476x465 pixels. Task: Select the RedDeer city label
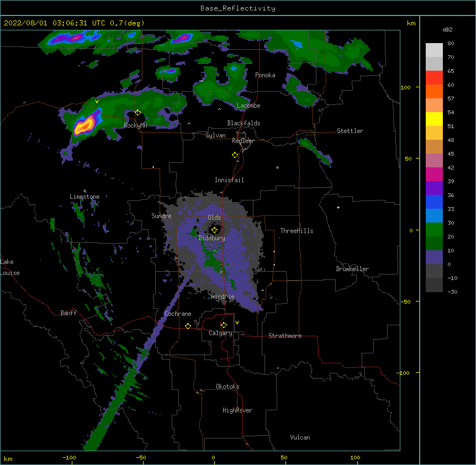(243, 141)
